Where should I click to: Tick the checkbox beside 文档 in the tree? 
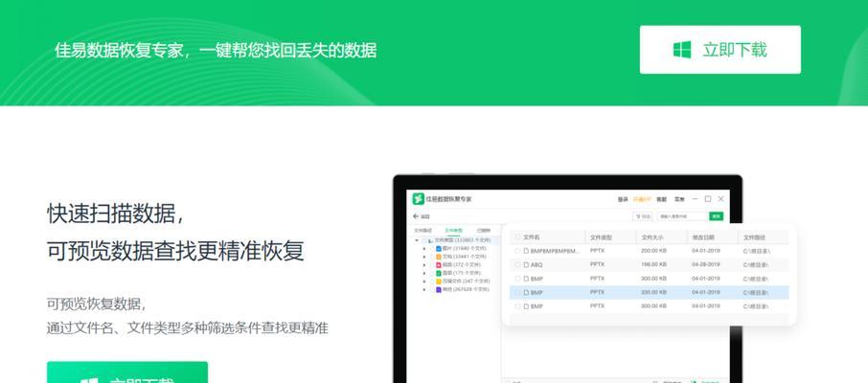click(x=432, y=257)
